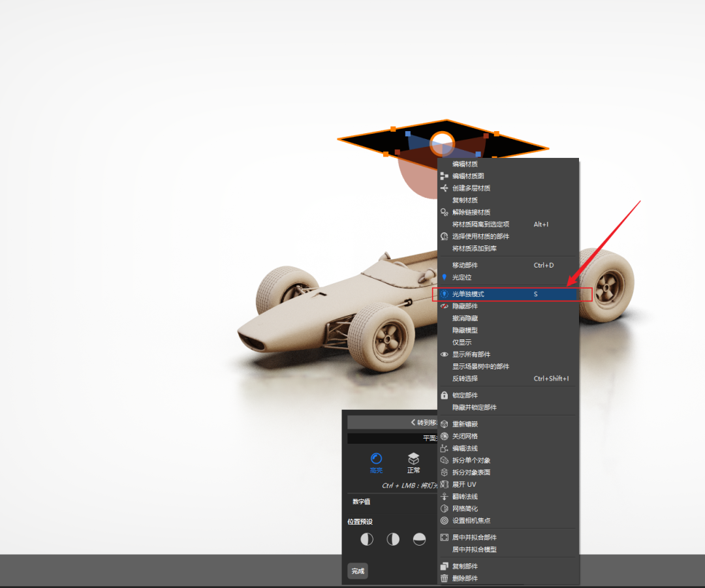Viewport: 705px width, 588px height.
Task: Select 隐藏并锁定部件 menu item
Action: [508, 408]
